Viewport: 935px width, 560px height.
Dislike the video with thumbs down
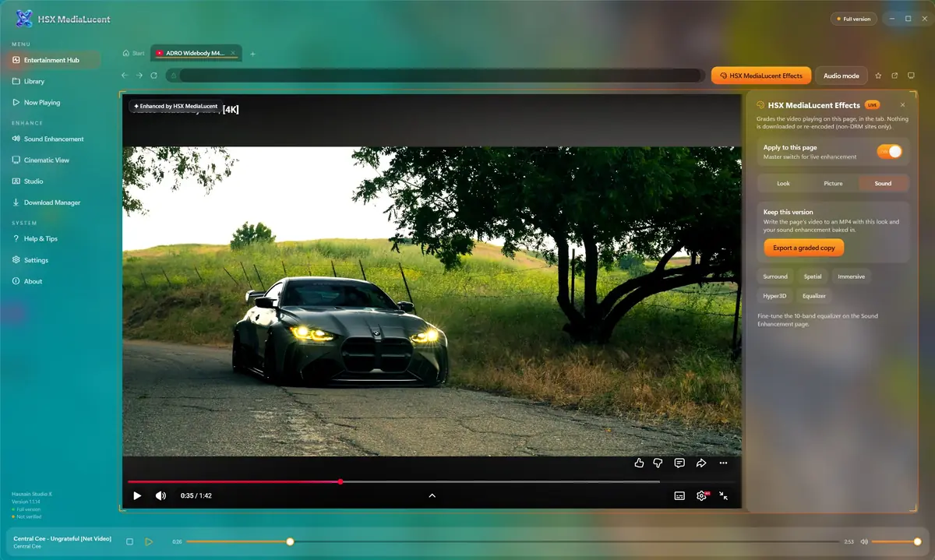[x=658, y=463]
